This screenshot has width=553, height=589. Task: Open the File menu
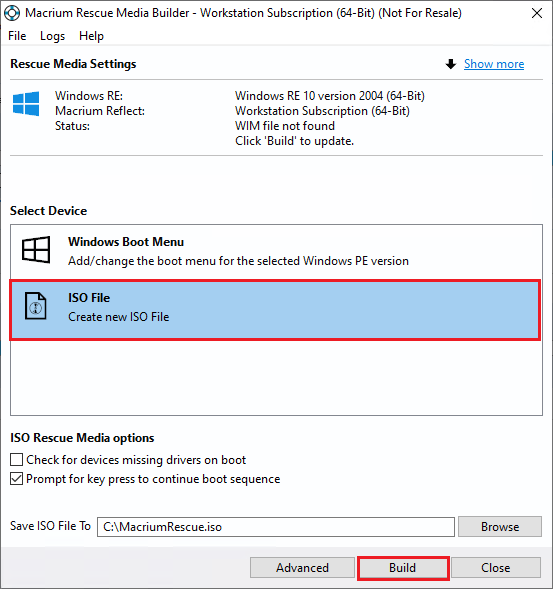pyautogui.click(x=17, y=36)
